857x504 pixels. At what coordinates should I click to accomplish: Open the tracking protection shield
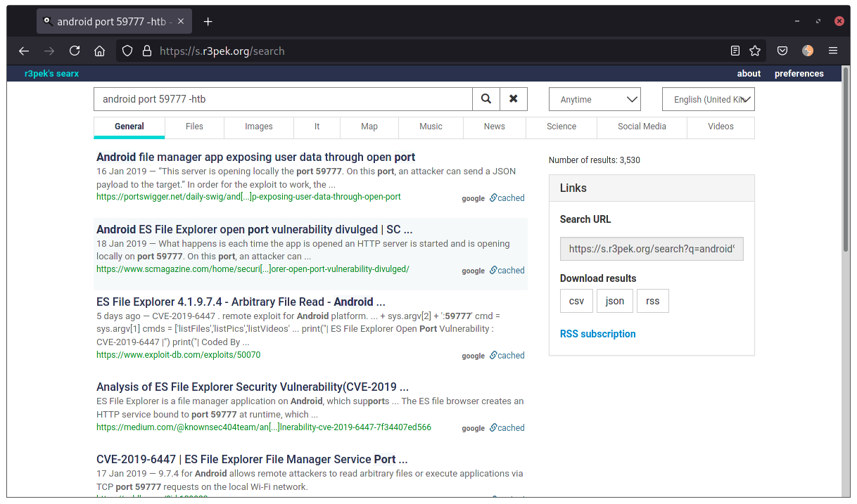click(127, 51)
